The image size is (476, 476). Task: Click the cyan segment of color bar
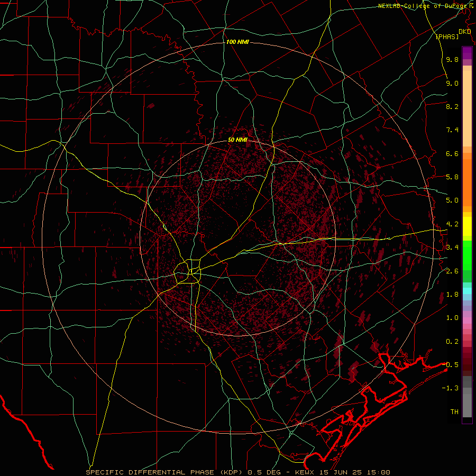click(467, 290)
